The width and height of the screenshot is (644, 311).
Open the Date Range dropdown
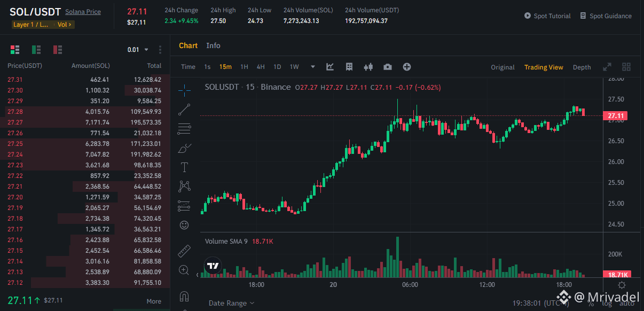coord(232,303)
